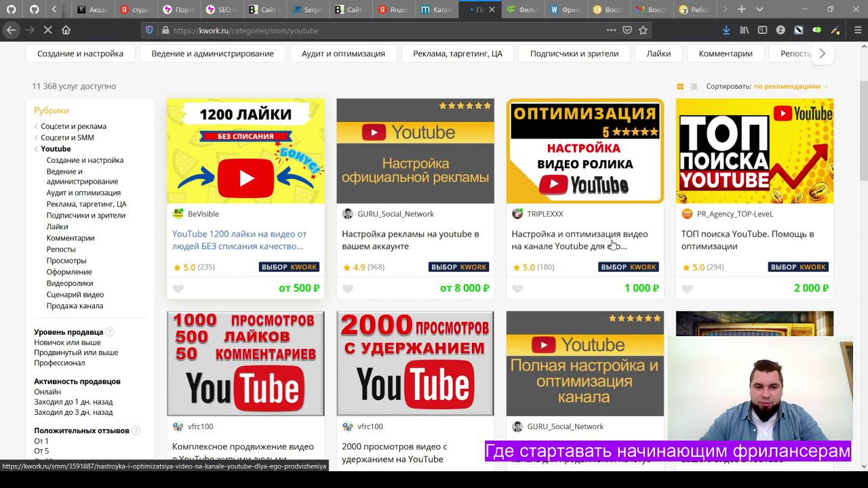Add BeVisible 1200 лайки kwork to favorites heart

[x=178, y=289]
